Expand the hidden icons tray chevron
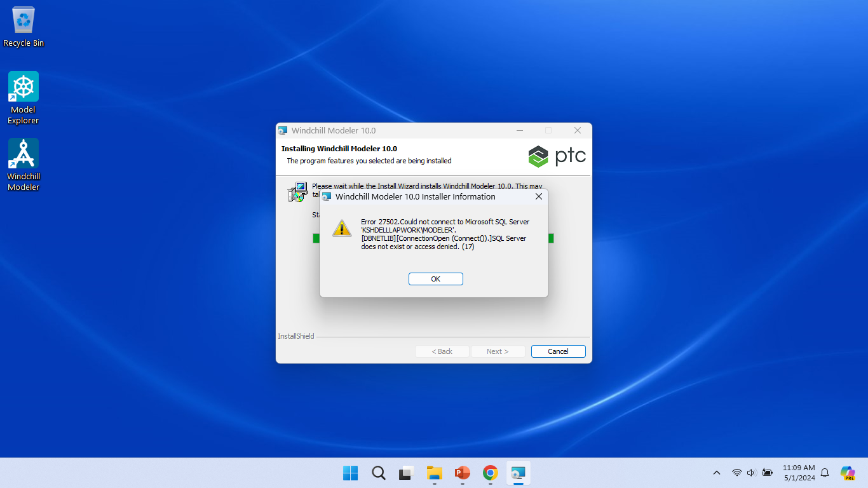 pos(716,473)
